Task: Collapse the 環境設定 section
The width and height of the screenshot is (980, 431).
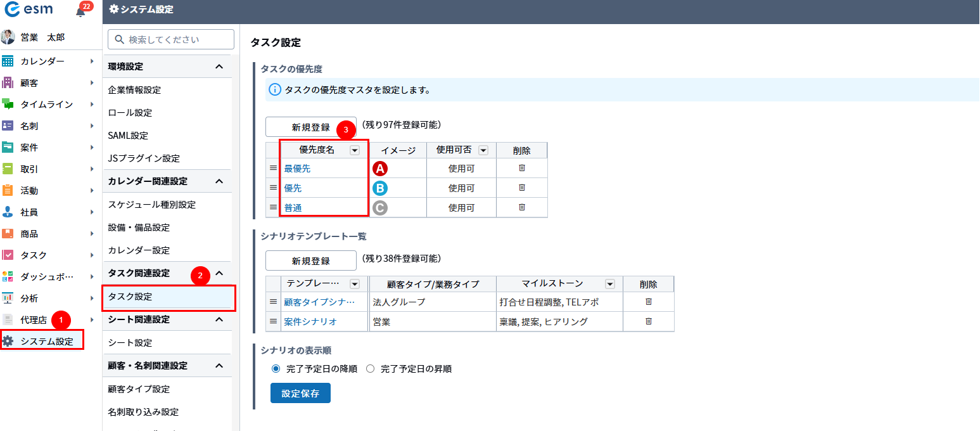Action: pos(219,67)
